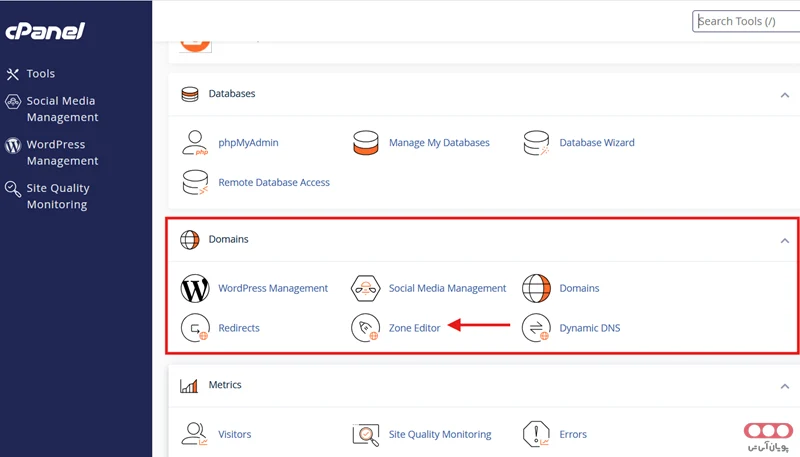Click the Manage My Databases icon

pyautogui.click(x=366, y=143)
